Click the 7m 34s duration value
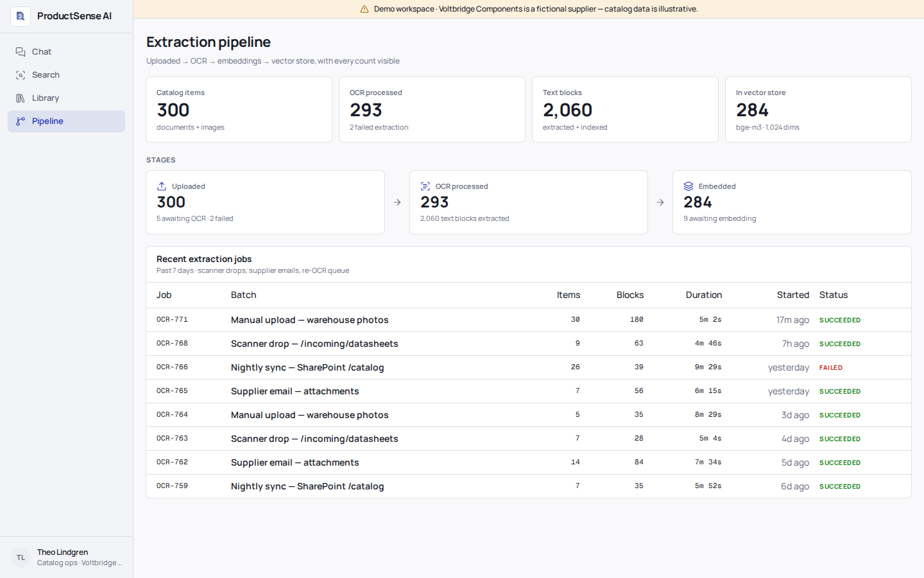 click(x=708, y=462)
